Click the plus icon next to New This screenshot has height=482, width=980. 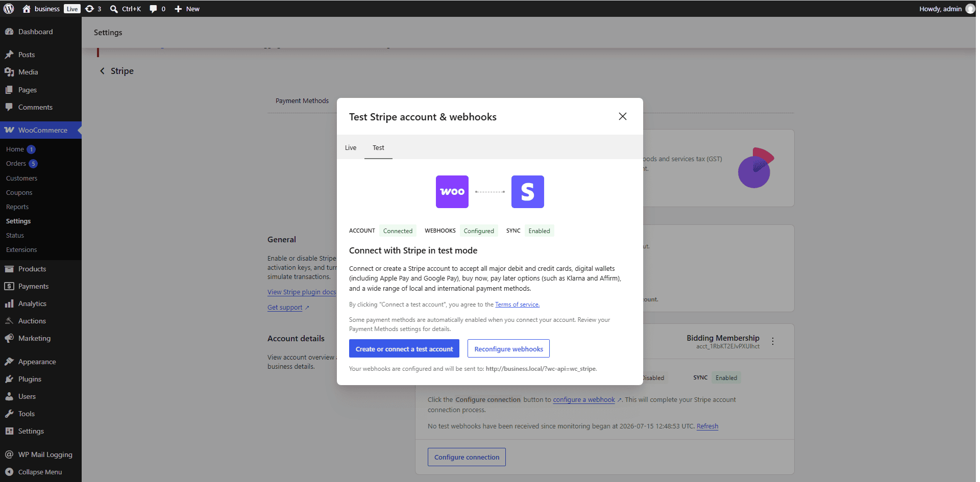pos(178,9)
